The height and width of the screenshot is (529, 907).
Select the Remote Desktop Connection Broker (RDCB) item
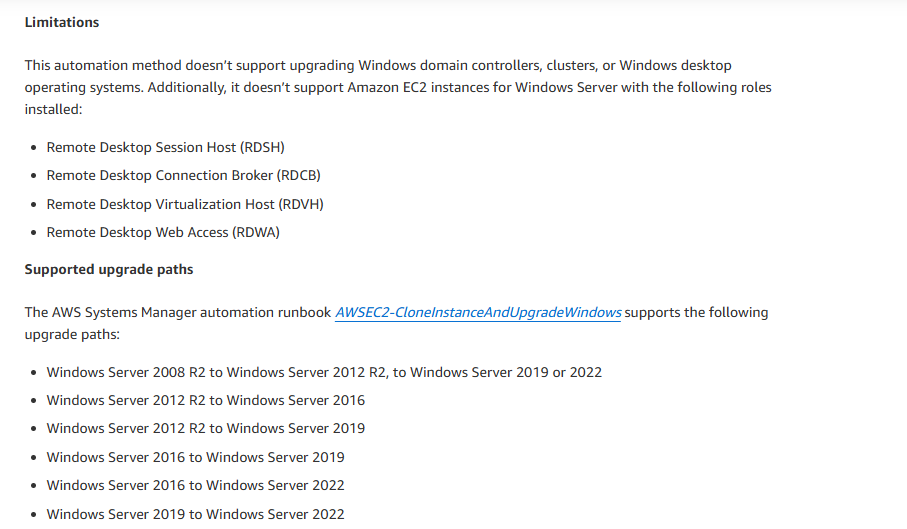[183, 175]
